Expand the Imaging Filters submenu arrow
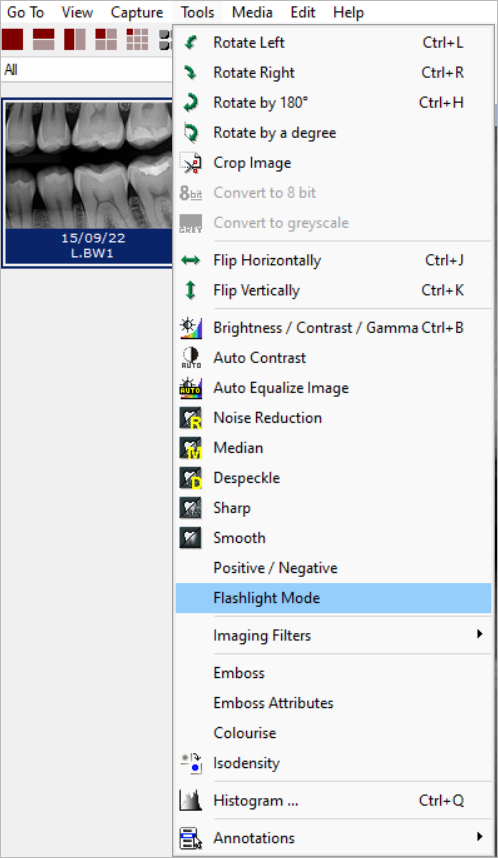This screenshot has height=858, width=498. [x=480, y=634]
